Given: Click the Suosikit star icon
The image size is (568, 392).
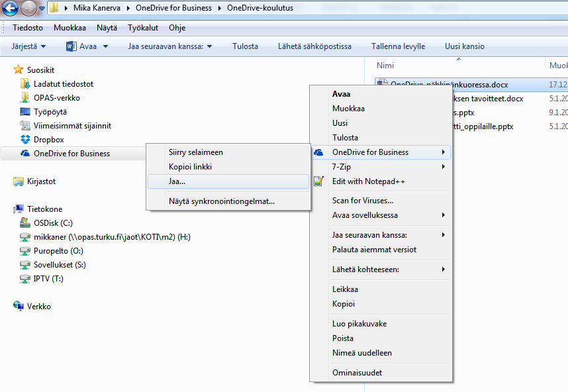Looking at the screenshot, I should (18, 70).
